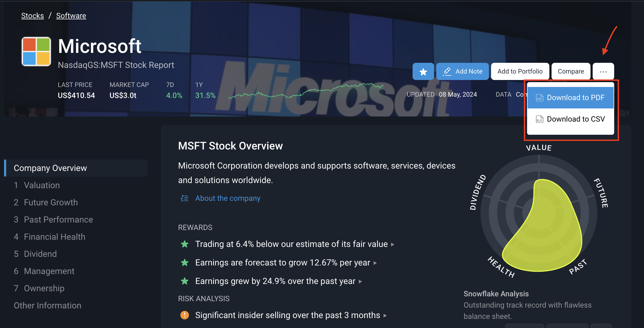The width and height of the screenshot is (644, 328).
Task: Go to Valuation section
Action: tap(42, 185)
